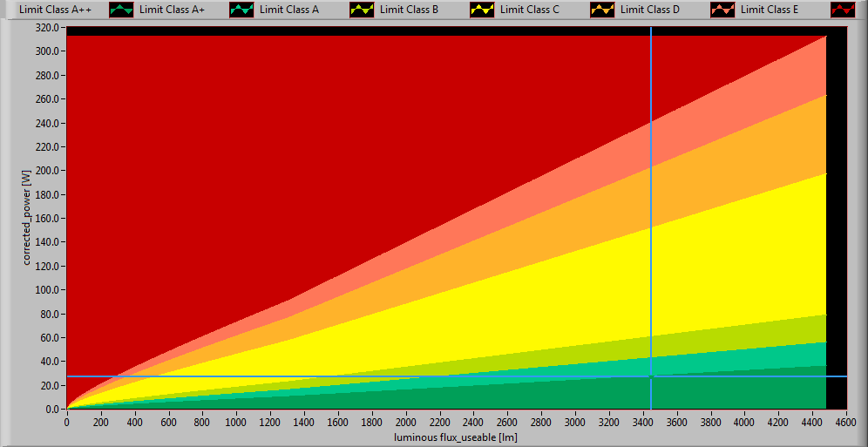Click the dark green Limit Class A++ plot icon
Screen dimensions: 868x447
click(x=121, y=10)
